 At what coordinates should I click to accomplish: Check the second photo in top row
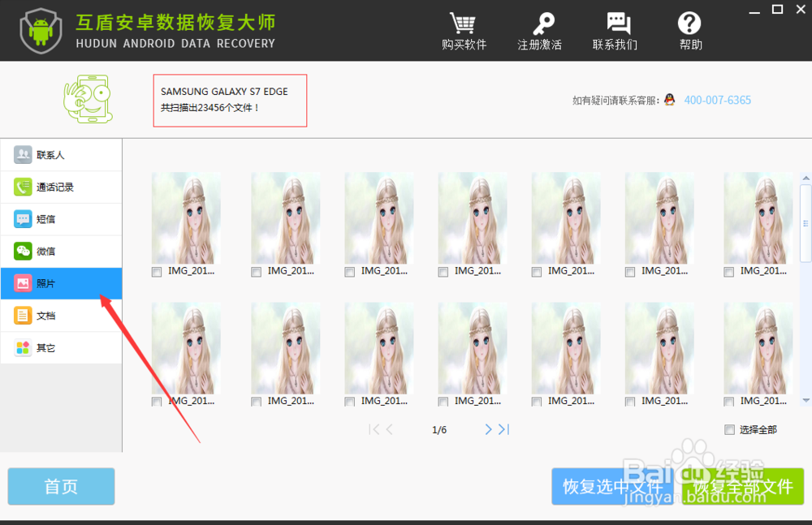(x=256, y=272)
